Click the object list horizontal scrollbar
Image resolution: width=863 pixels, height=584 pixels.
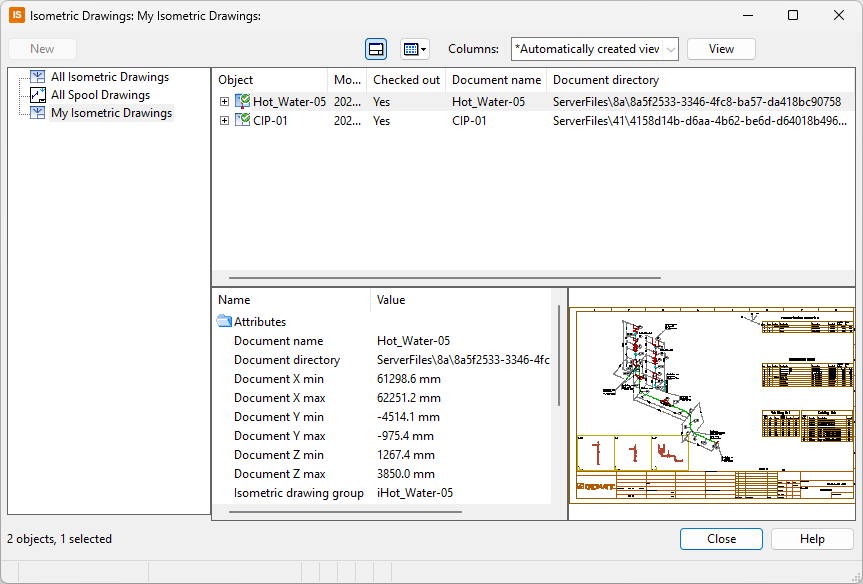click(445, 278)
